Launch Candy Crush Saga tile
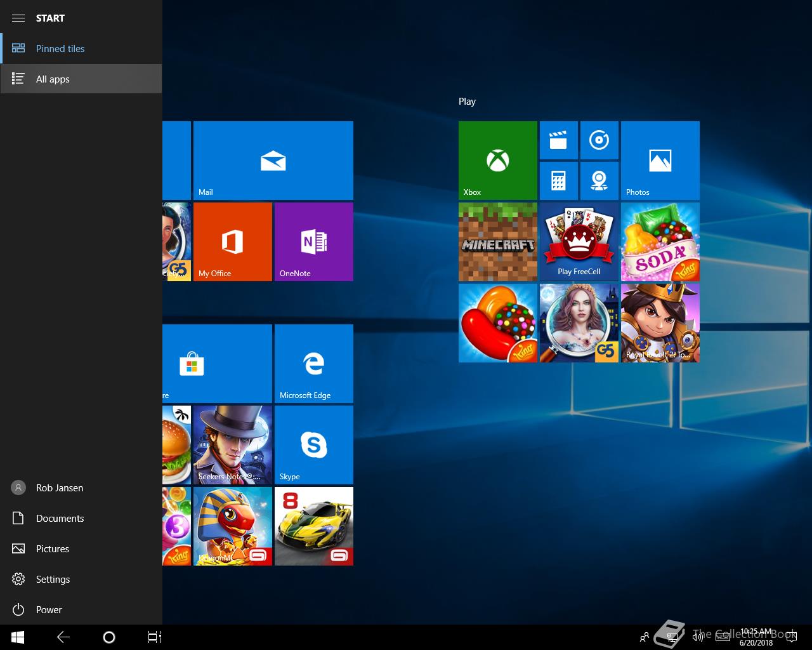Image resolution: width=812 pixels, height=650 pixels. tap(498, 323)
